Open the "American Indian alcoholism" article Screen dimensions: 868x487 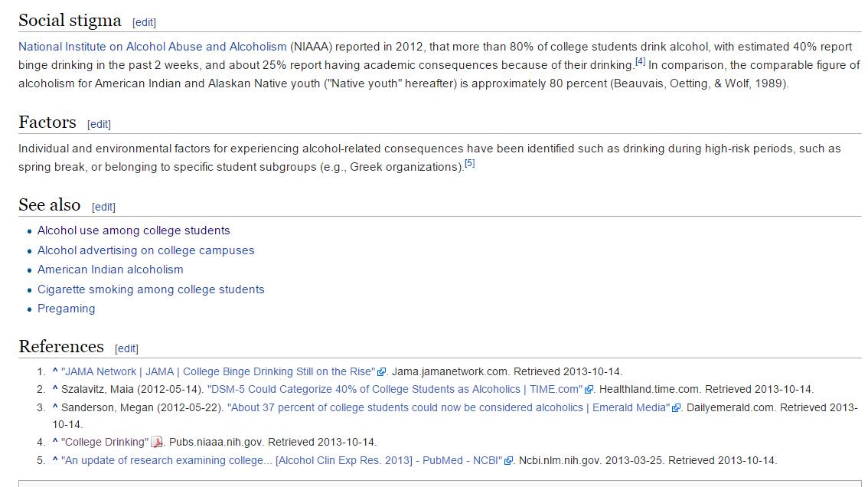110,270
